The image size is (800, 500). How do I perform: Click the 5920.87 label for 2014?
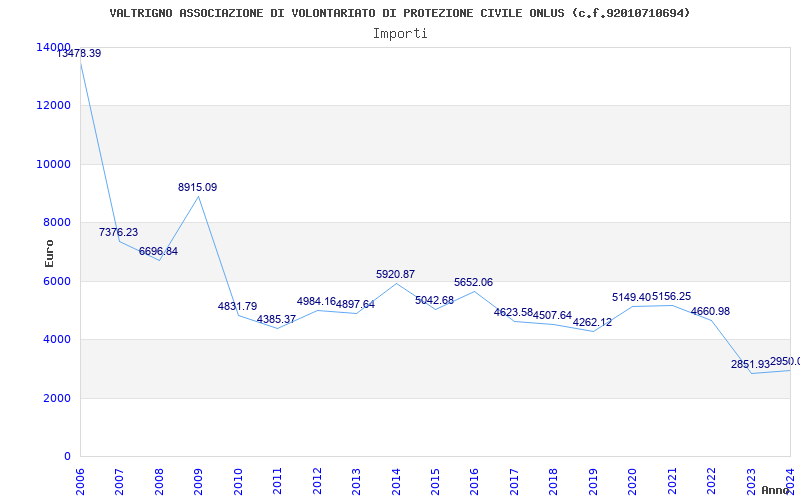coord(395,274)
